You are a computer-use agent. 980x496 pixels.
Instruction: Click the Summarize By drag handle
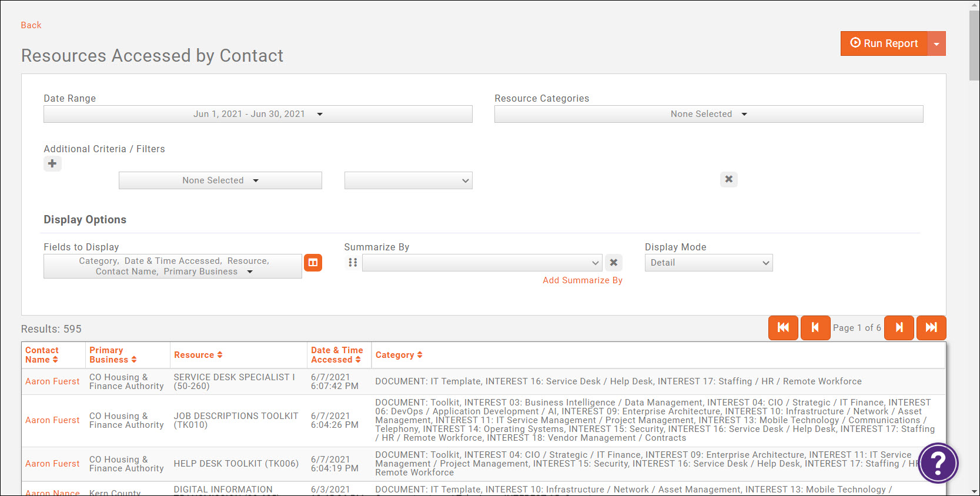pyautogui.click(x=353, y=263)
